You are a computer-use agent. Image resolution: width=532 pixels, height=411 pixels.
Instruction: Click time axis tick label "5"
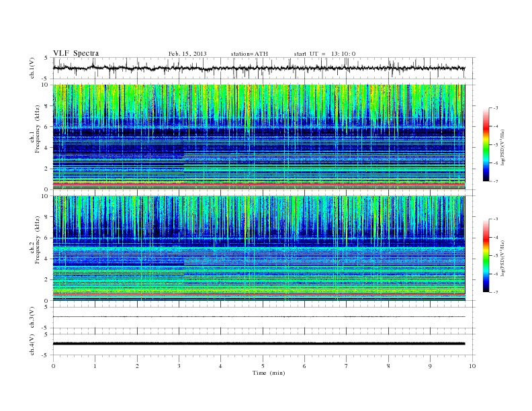(x=263, y=366)
